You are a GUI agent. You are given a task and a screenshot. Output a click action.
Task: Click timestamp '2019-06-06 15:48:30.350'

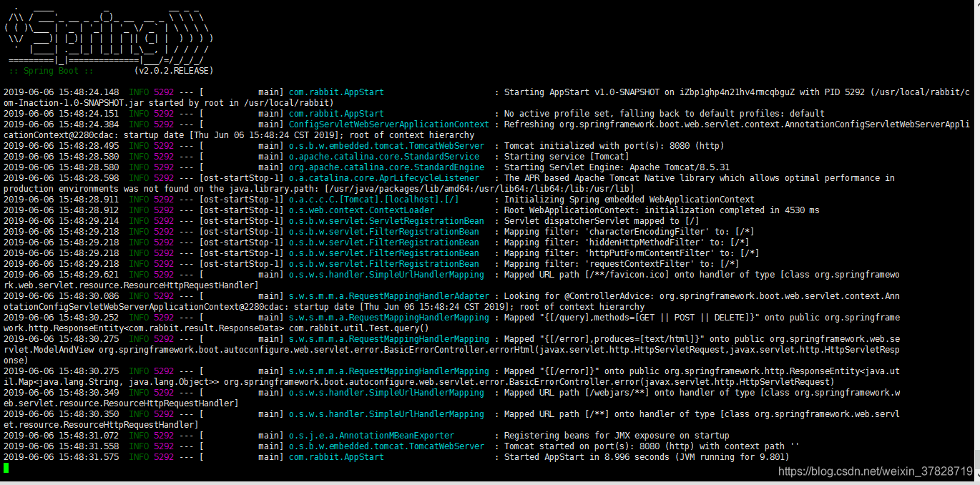[61, 414]
